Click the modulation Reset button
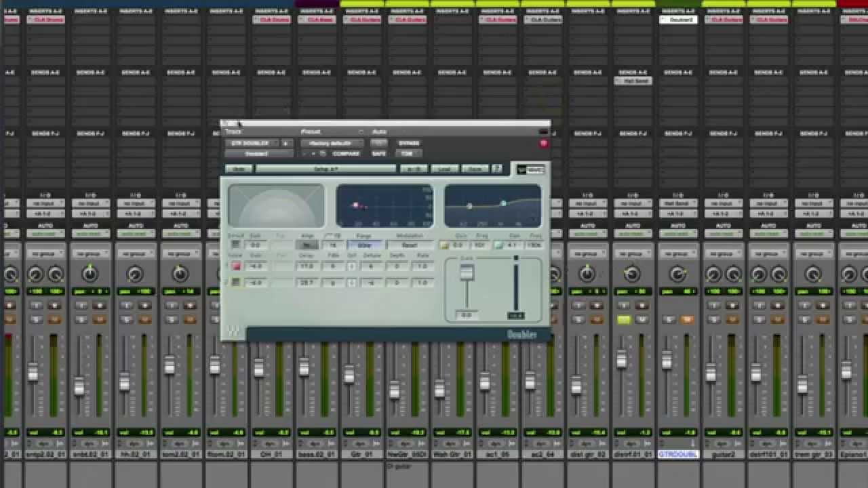 (409, 245)
